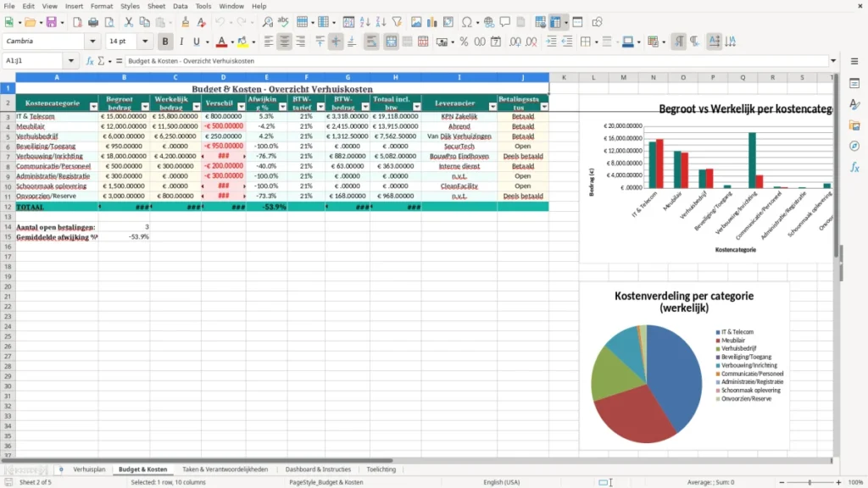868x488 pixels.
Task: Click the Sort Ascending icon
Action: click(364, 22)
